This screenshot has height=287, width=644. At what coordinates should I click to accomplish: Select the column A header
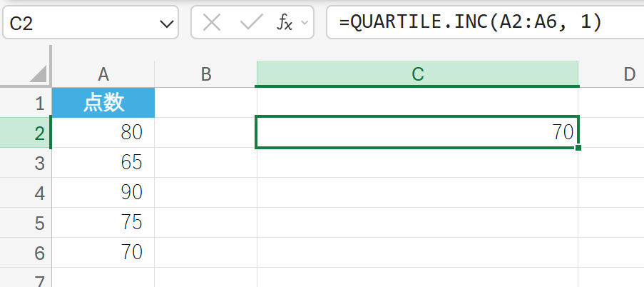103,74
